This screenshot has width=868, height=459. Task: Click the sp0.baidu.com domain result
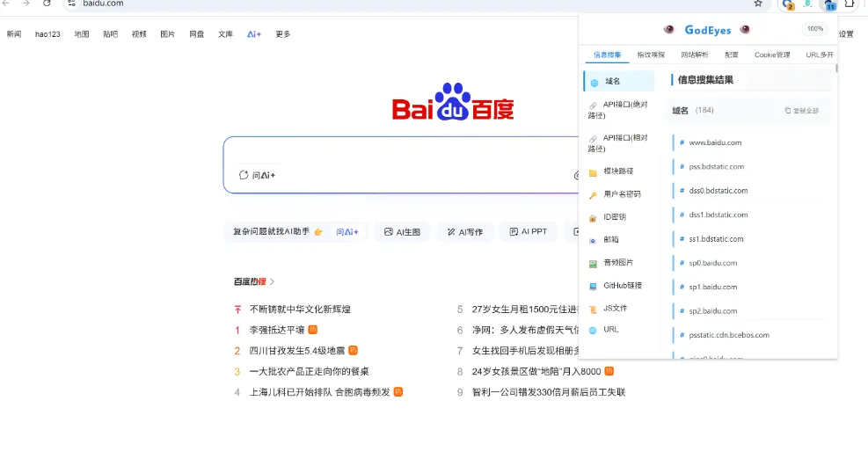pos(713,263)
